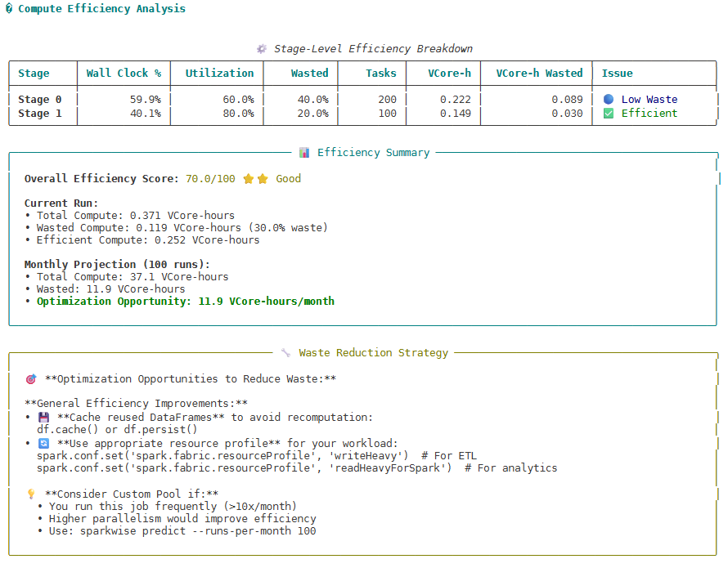Screen dimensions: 728x568
Task: Click the 200 tasks value
Action: [387, 100]
